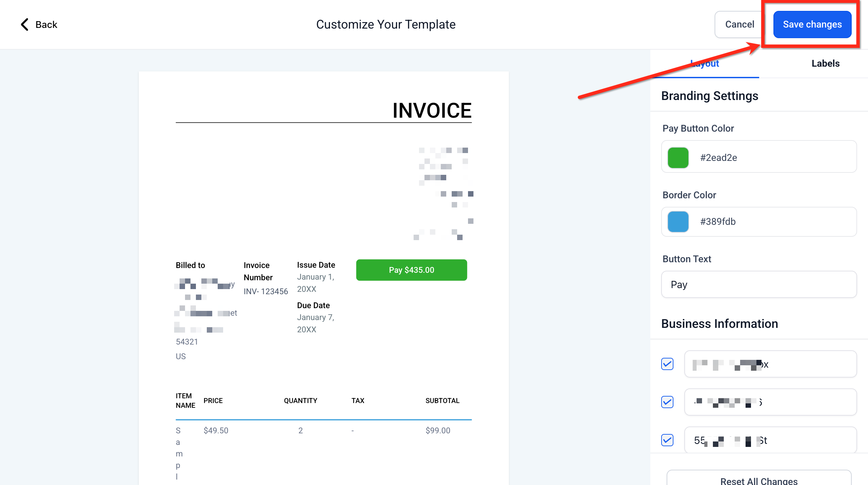Switch to the Layout tab
This screenshot has width=868, height=485.
(705, 64)
